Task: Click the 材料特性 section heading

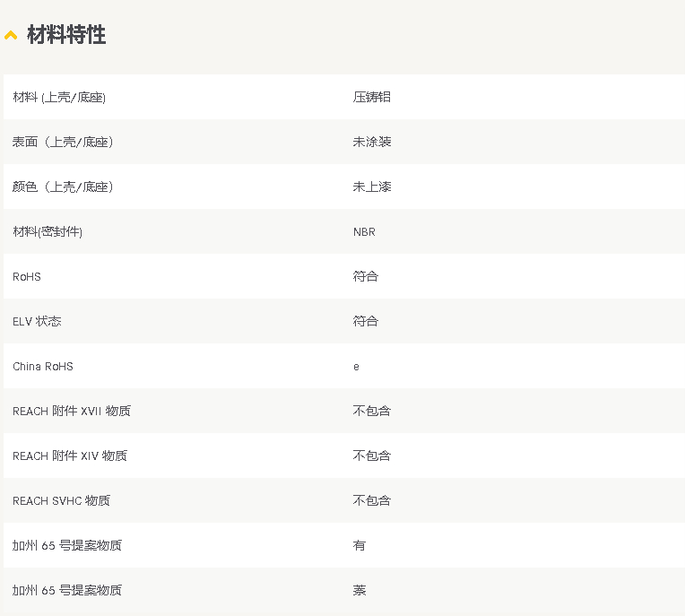Action: pyautogui.click(x=66, y=34)
